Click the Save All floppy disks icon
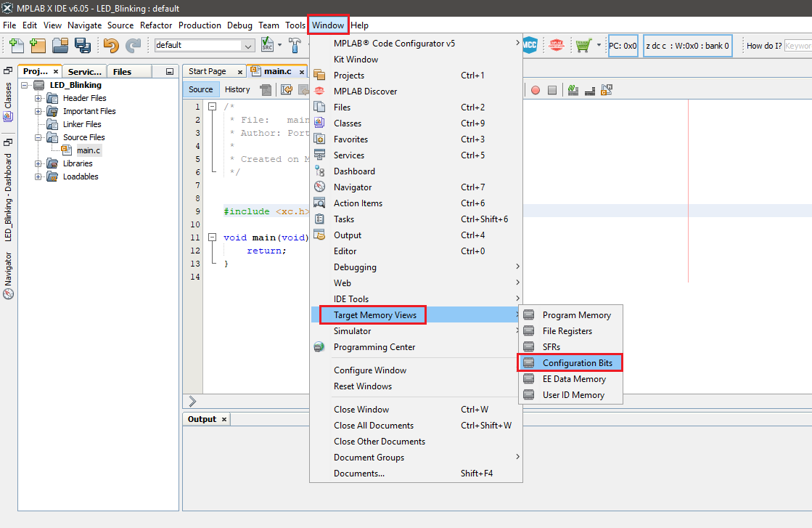812x528 pixels. [83, 46]
